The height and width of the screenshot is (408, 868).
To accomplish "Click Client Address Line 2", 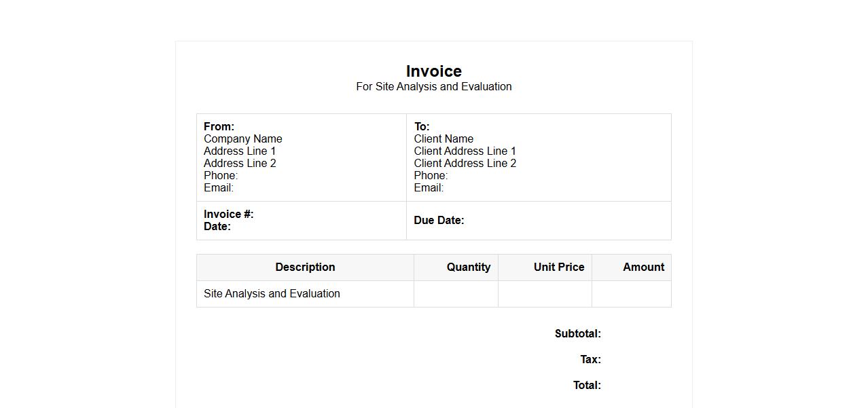I will [465, 164].
